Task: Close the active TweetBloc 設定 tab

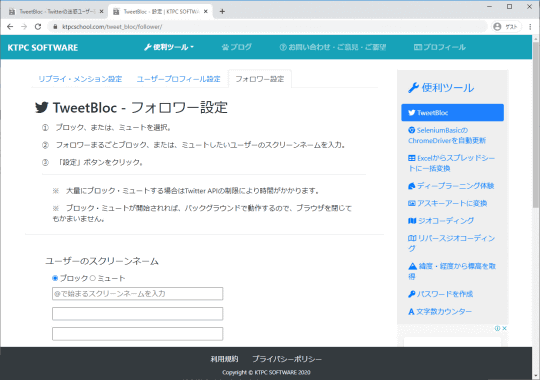Action: (x=206, y=11)
